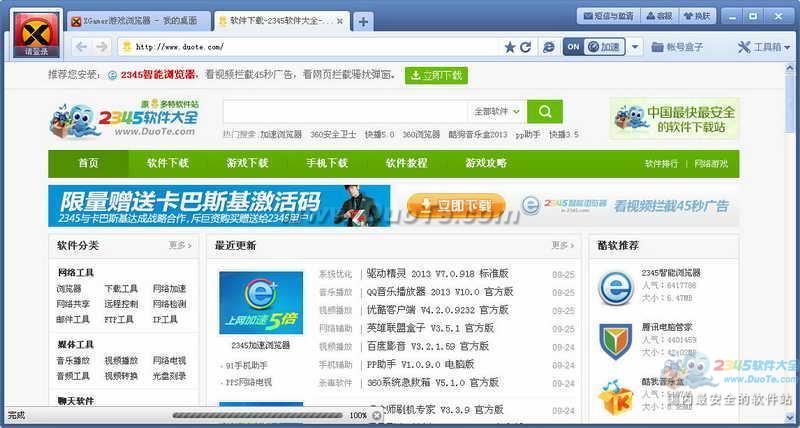Click the 中国最快最安全 promo banner
The width and height of the screenshot is (800, 428).
(674, 119)
